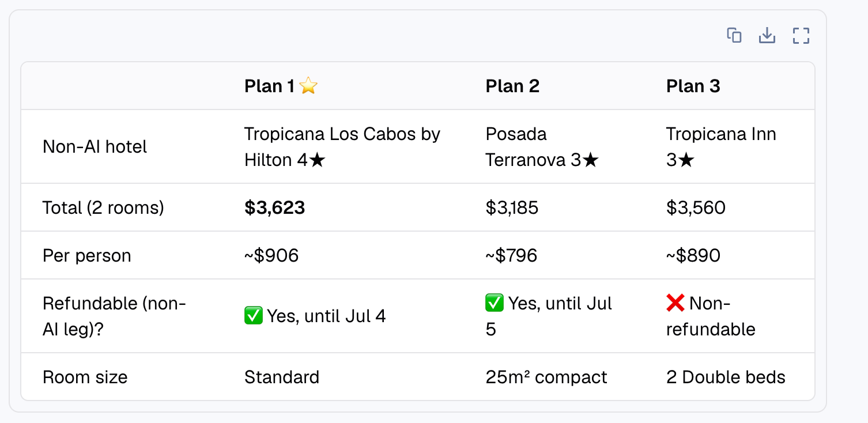Expand table with the fullscreen icon
This screenshot has width=868, height=423.
pos(801,36)
